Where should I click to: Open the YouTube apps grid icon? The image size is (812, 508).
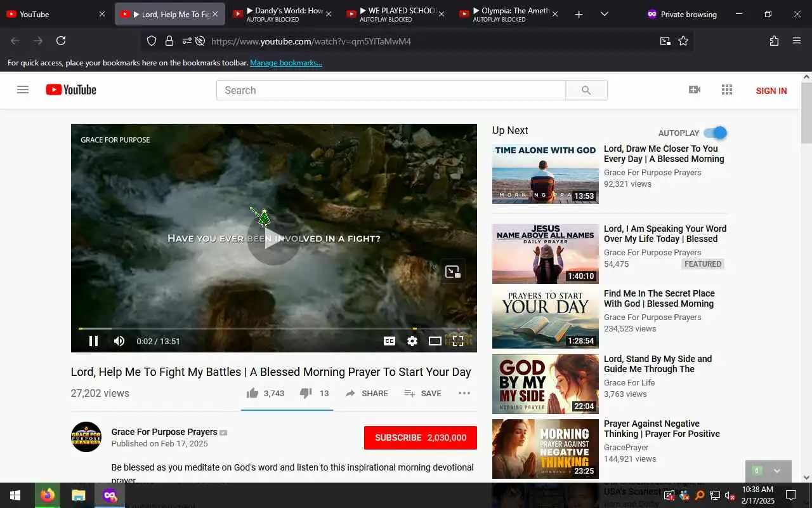[x=727, y=90]
